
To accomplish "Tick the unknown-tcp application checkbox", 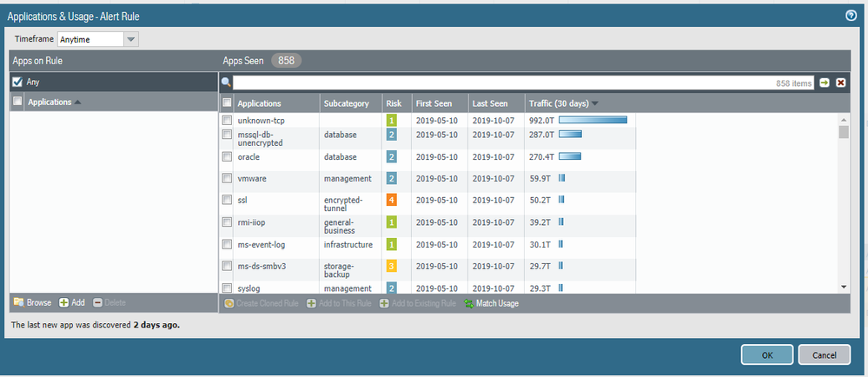I will [x=227, y=120].
